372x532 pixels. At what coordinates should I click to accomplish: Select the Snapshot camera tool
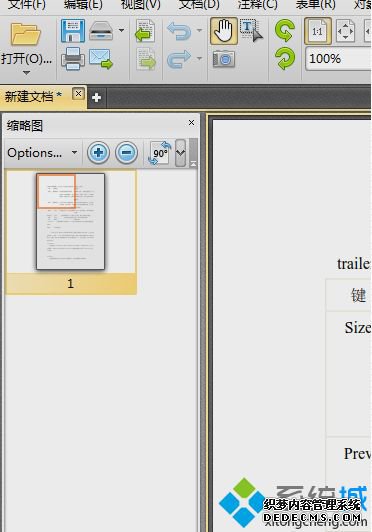224,59
